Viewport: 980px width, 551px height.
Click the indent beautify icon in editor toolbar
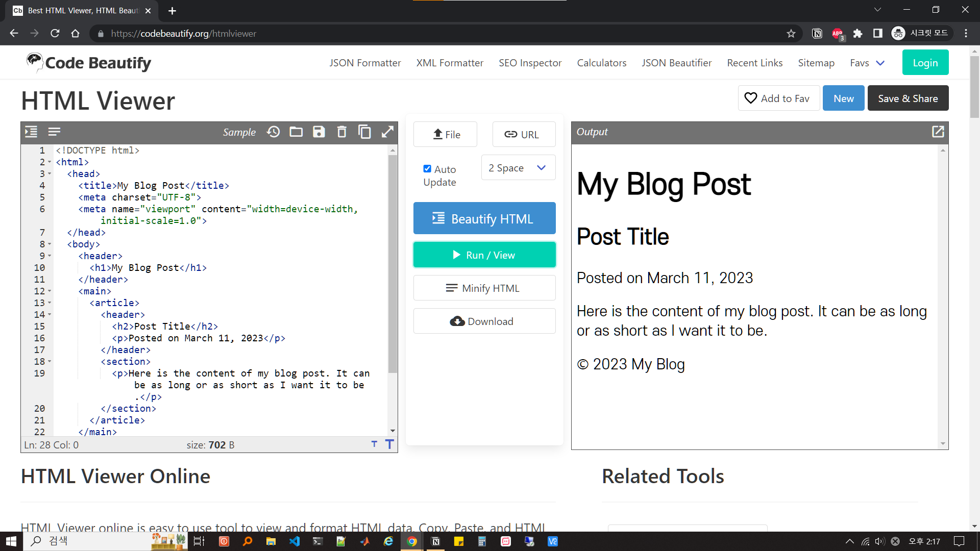tap(31, 132)
